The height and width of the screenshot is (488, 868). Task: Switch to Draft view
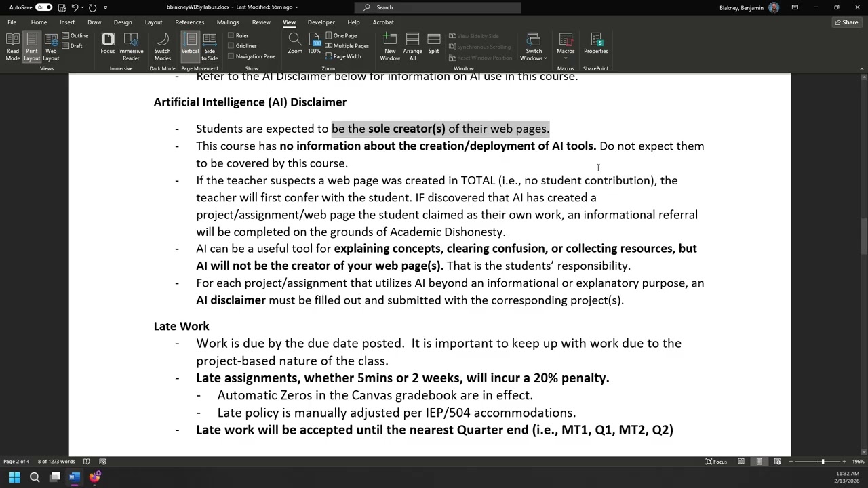[73, 46]
